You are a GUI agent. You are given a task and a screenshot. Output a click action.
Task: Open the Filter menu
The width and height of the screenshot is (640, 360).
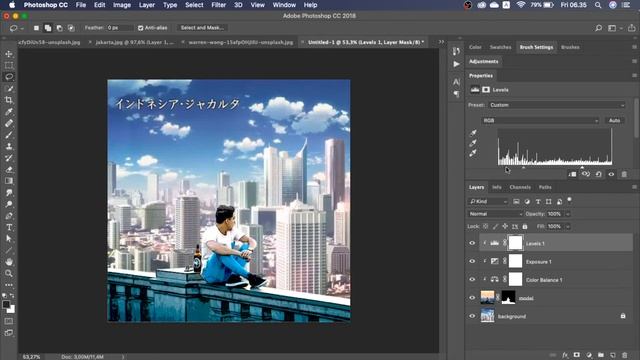(218, 5)
